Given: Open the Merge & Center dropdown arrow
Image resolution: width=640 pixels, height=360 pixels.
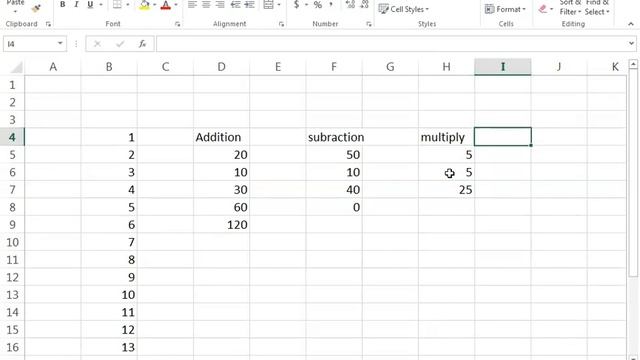Looking at the screenshot, I should tap(279, 5).
